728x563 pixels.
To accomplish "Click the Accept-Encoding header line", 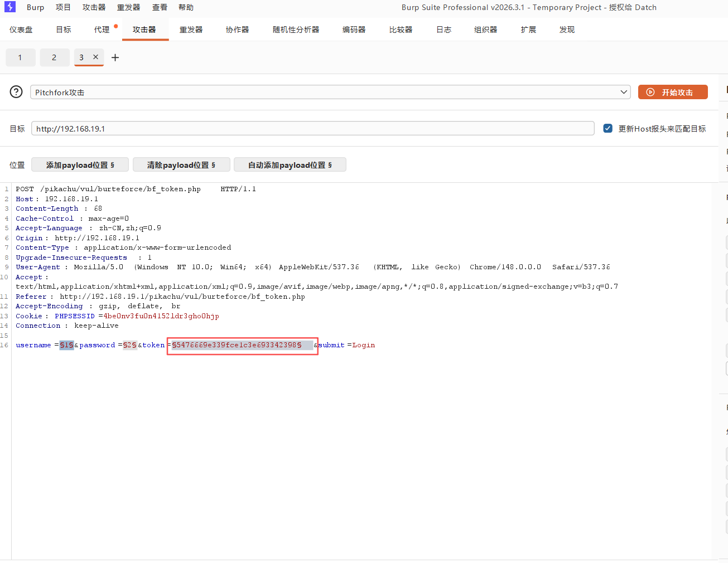I will (x=98, y=306).
